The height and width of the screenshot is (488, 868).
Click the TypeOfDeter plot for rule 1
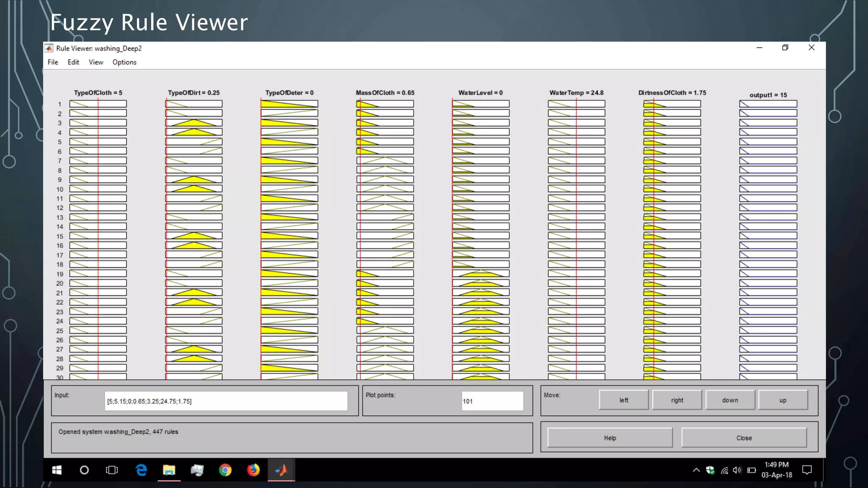coord(289,104)
